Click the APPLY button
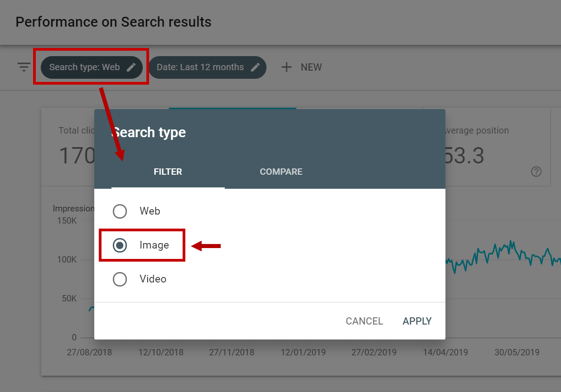Viewport: 561px width, 392px height. [417, 321]
